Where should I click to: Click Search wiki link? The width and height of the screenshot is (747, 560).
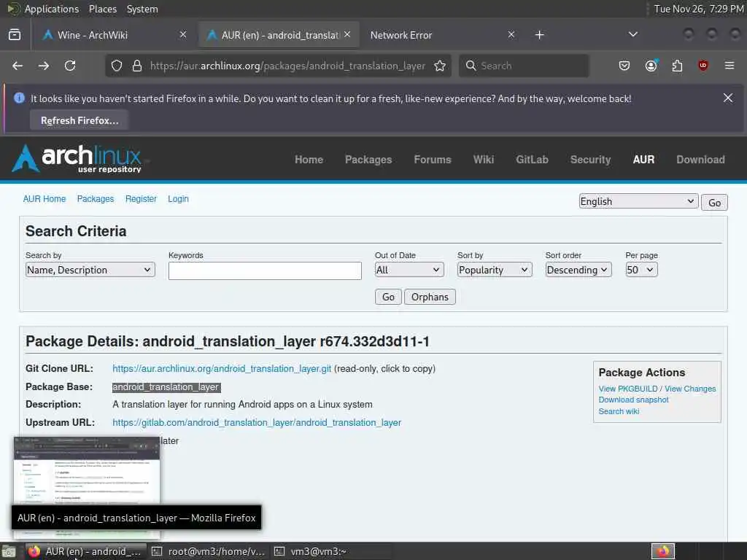click(619, 411)
